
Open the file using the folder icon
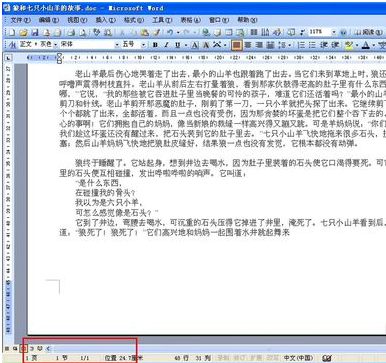point(23,32)
